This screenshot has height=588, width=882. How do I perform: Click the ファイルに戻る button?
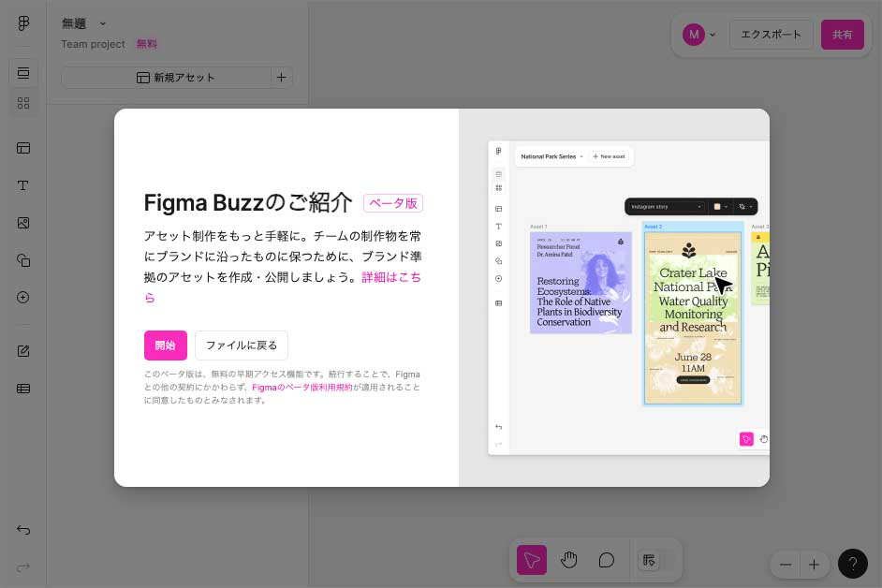[242, 345]
